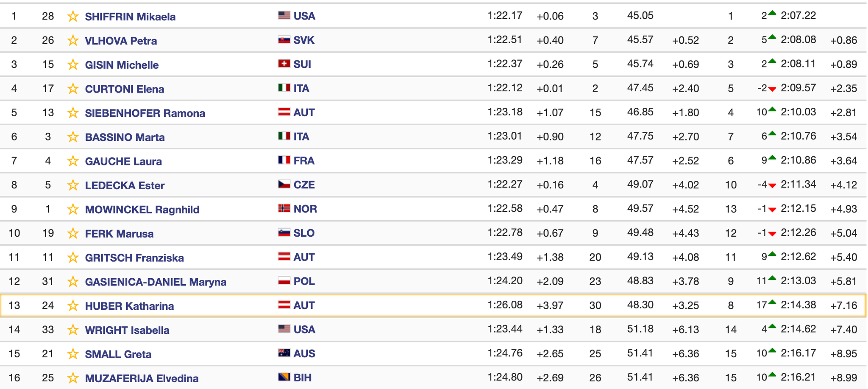Click the Bosnia flag next to BIH
This screenshot has width=868, height=389.
click(284, 377)
